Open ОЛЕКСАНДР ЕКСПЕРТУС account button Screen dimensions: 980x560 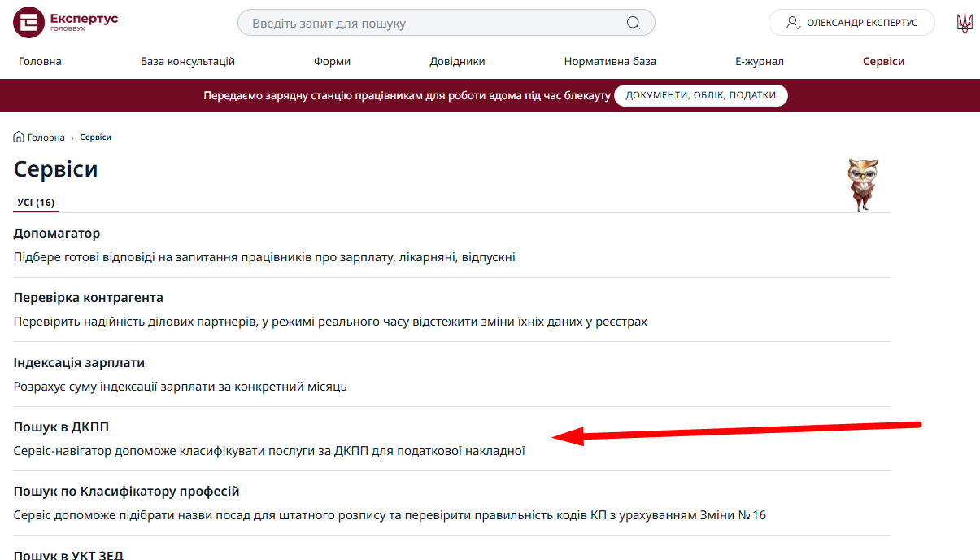[x=860, y=23]
